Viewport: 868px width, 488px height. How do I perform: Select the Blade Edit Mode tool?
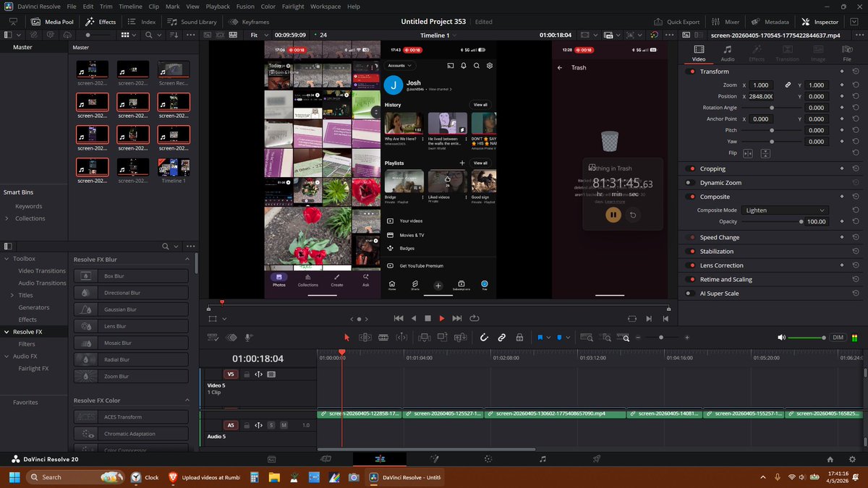coord(383,338)
